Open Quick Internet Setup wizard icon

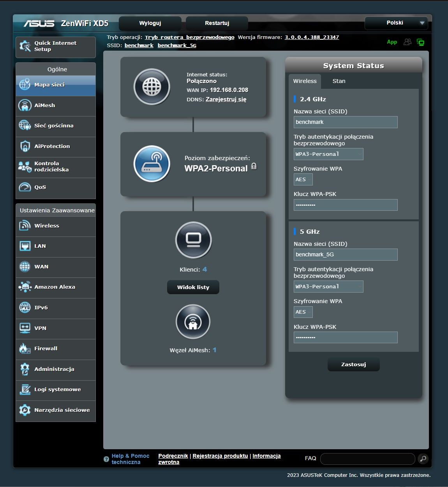tap(25, 46)
